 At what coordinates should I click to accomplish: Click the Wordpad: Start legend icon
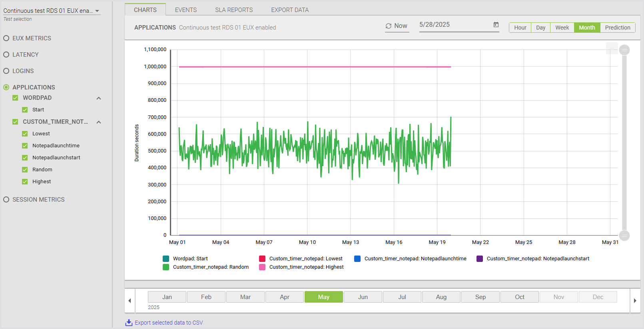166,259
